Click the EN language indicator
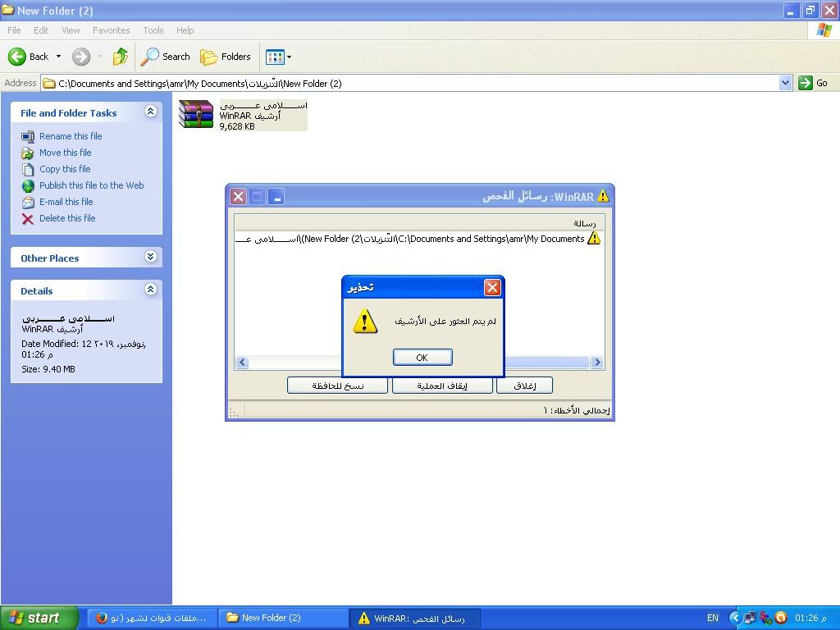The image size is (840, 630). (713, 619)
